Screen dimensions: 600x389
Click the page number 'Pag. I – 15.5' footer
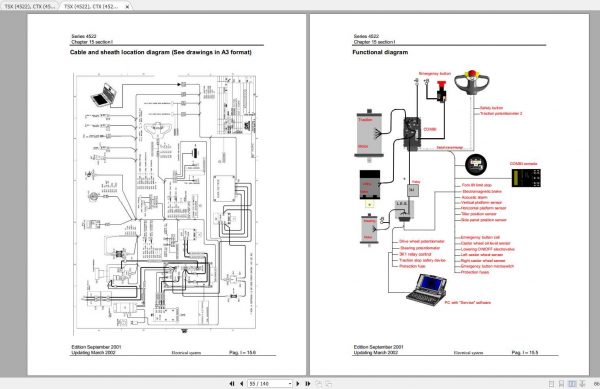pos(525,352)
